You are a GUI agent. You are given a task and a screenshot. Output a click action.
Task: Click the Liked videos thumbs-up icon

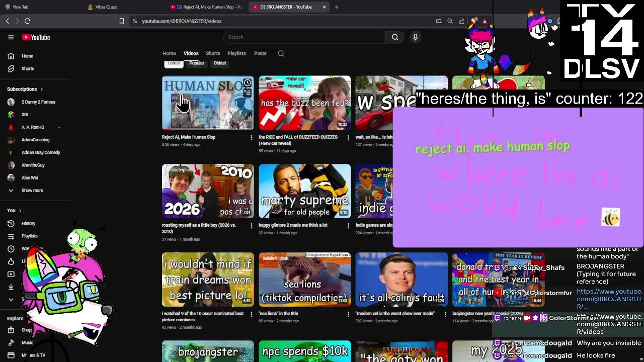11,261
